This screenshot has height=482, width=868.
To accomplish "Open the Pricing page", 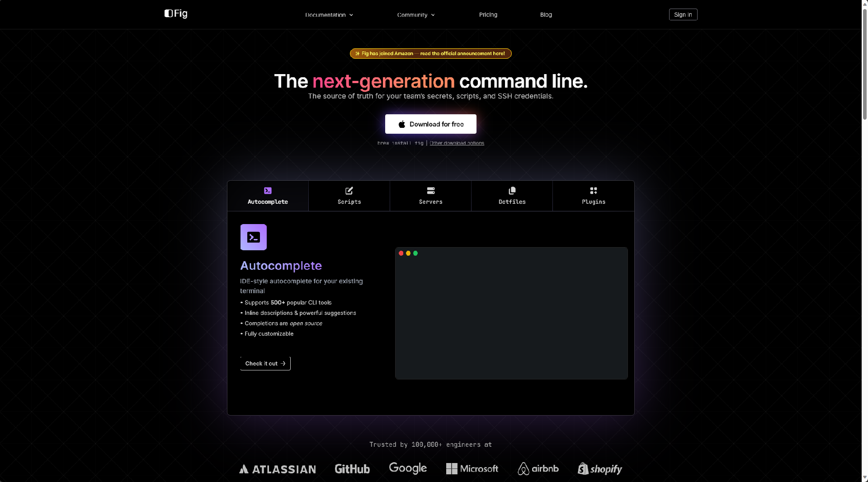I will coord(488,15).
